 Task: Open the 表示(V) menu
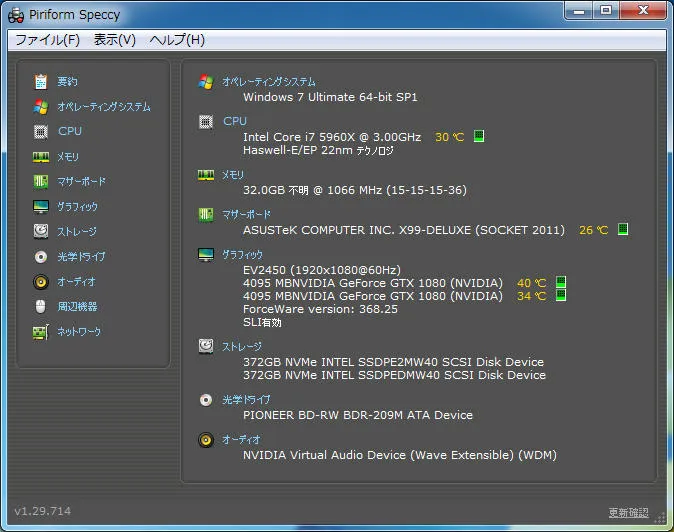point(115,40)
